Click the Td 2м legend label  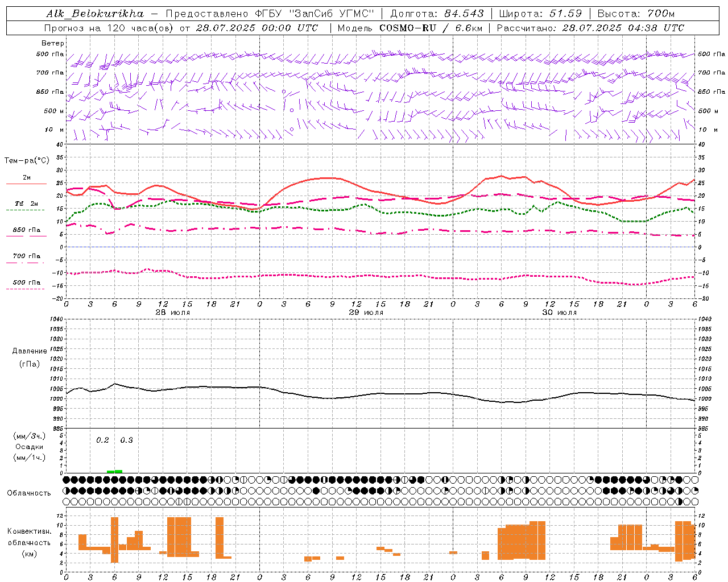[x=27, y=203]
